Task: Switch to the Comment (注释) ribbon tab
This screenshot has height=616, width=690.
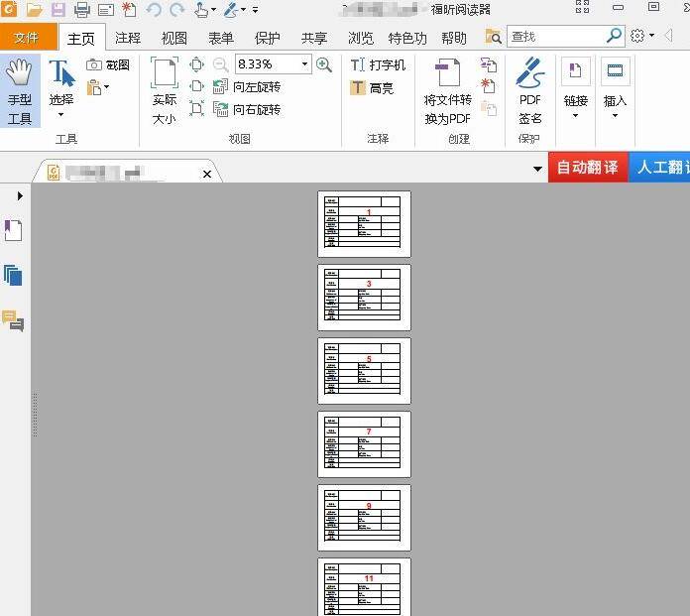Action: [128, 38]
